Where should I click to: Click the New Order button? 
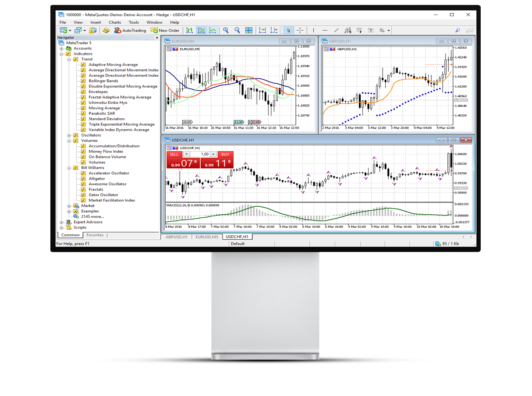(x=165, y=30)
